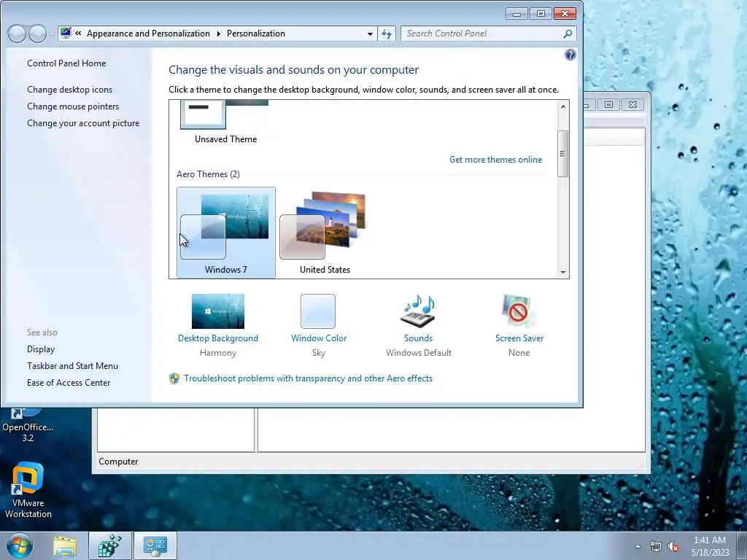Expand the double chevron at breadcrumb start
The height and width of the screenshot is (560, 747).
[x=78, y=34]
